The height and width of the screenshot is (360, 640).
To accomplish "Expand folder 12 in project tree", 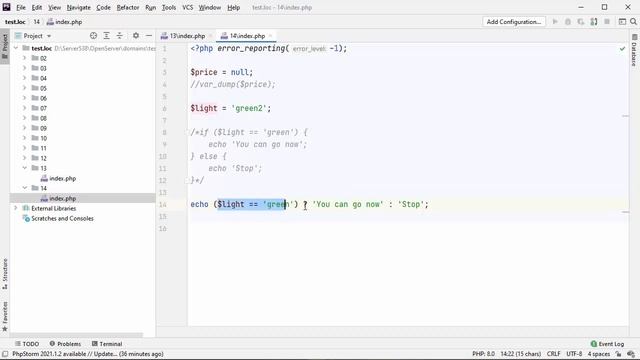I will pos(24,158).
